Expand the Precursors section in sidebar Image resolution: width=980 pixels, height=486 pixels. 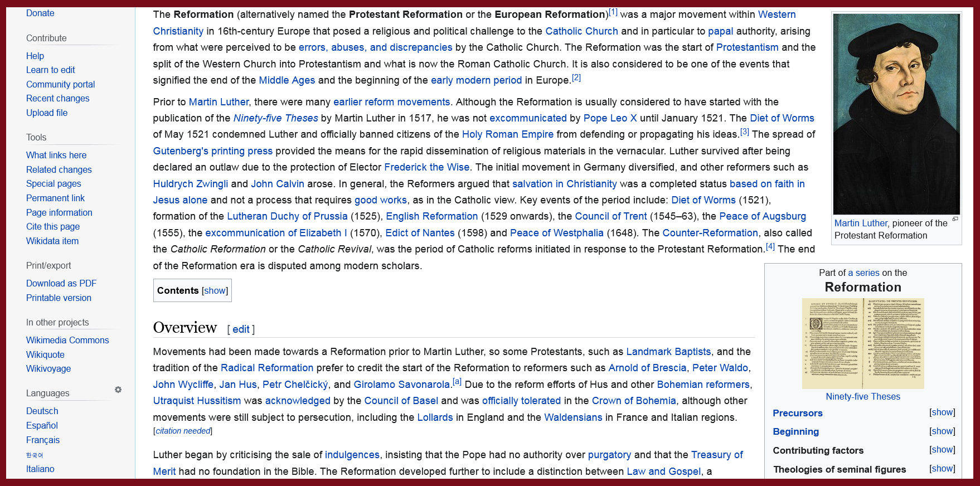pyautogui.click(x=942, y=412)
